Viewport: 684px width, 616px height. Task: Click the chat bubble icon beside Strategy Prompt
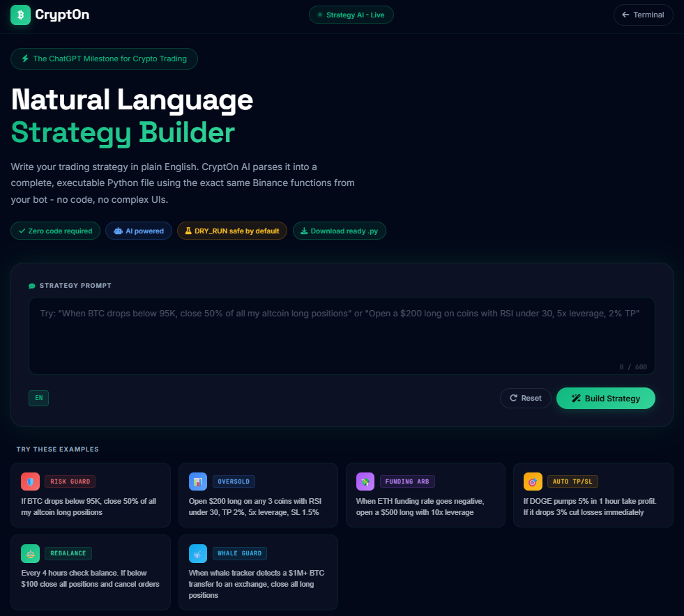32,286
